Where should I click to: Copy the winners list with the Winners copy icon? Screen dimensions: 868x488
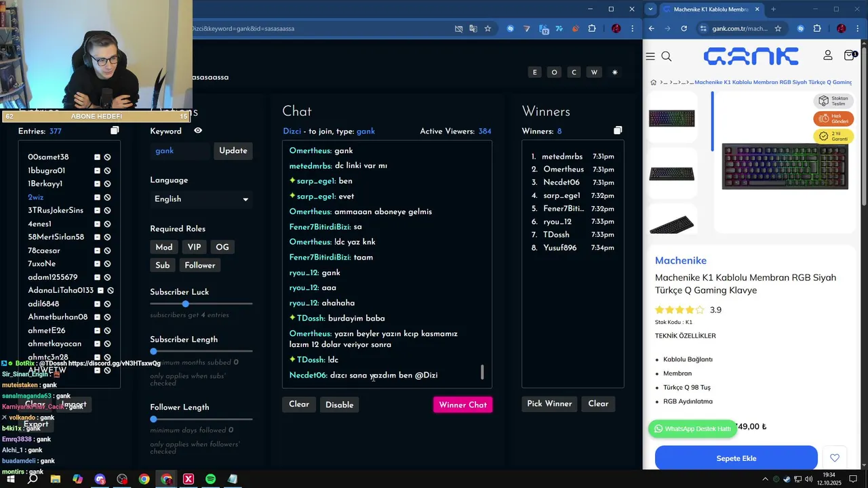pos(618,131)
